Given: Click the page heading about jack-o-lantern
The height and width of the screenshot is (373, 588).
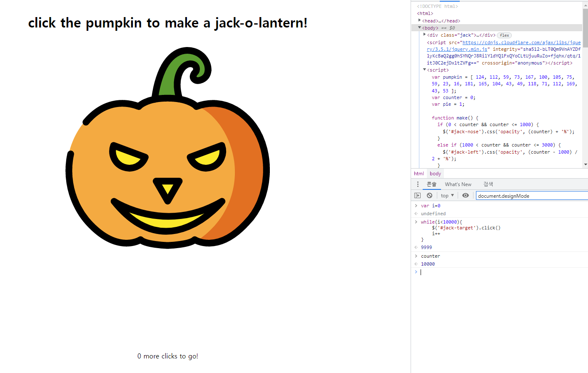Looking at the screenshot, I should point(168,23).
